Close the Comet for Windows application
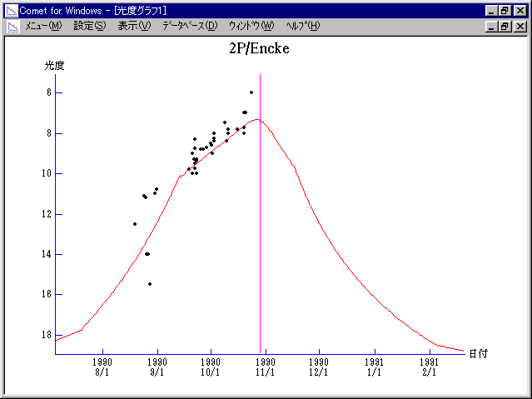This screenshot has width=532, height=399. pos(520,11)
